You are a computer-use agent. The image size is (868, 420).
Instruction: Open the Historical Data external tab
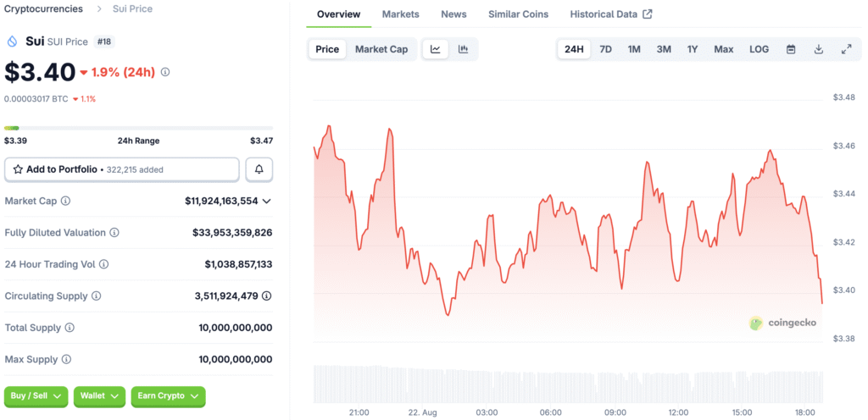click(x=611, y=14)
